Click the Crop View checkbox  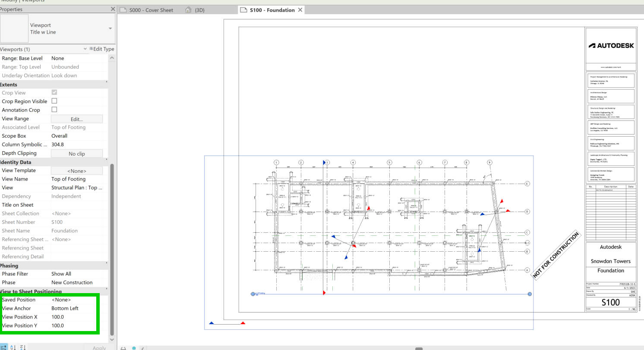pyautogui.click(x=54, y=93)
